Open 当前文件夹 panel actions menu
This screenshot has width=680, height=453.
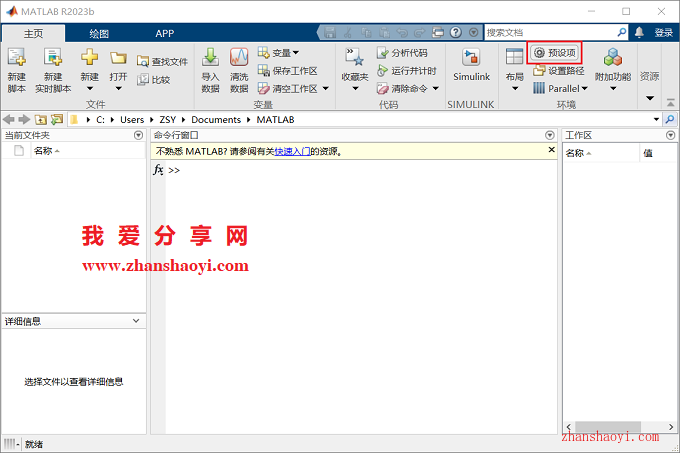[138, 135]
